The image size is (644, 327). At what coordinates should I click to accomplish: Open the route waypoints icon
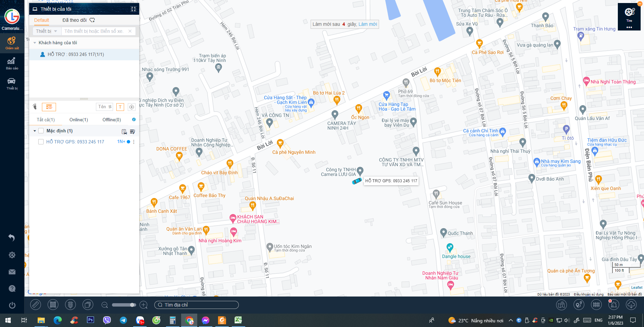point(579,305)
